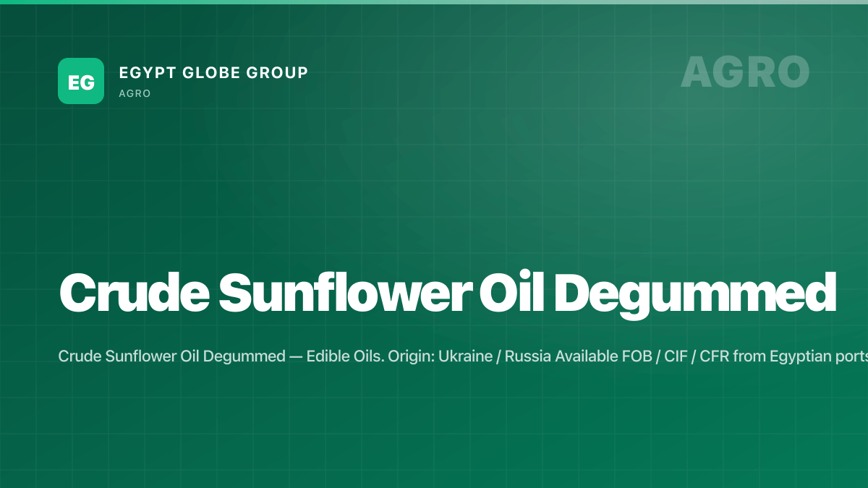Select the small AGRO label under company name

tap(135, 94)
